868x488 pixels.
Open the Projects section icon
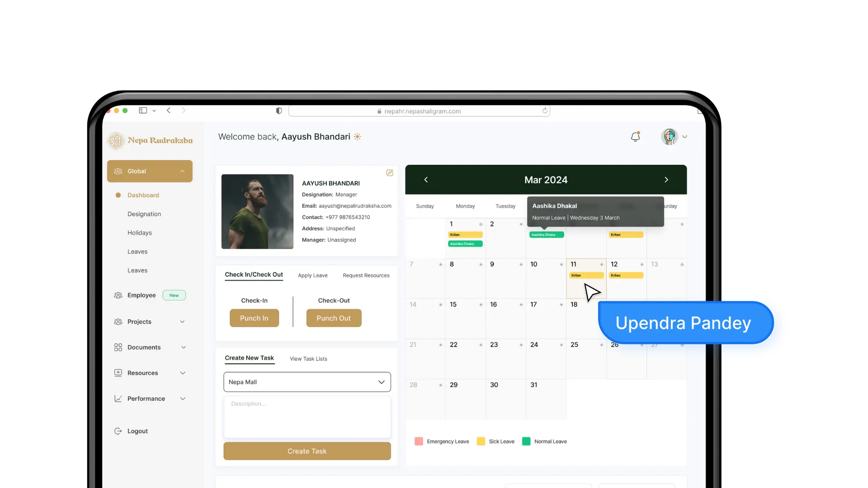(118, 321)
